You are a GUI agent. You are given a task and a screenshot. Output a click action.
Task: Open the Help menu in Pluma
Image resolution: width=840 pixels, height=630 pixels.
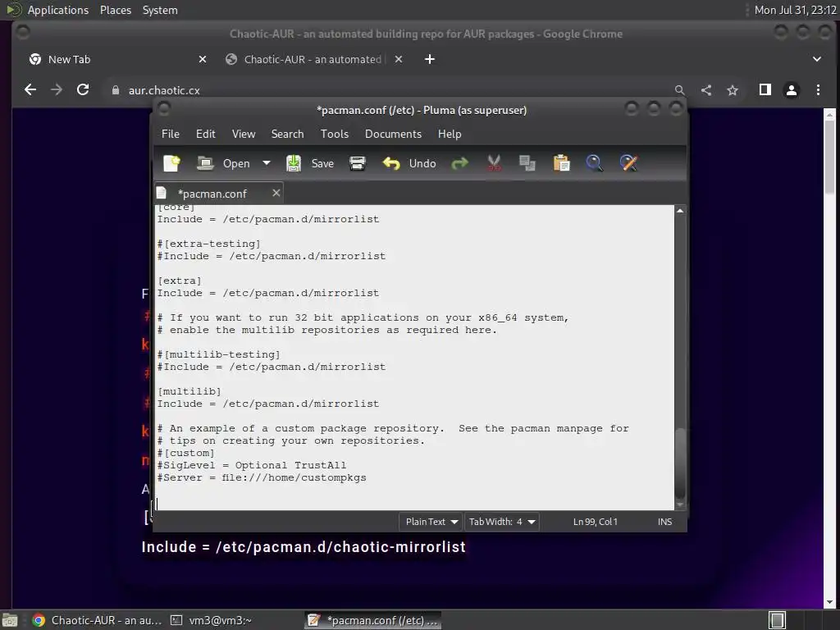coord(450,134)
